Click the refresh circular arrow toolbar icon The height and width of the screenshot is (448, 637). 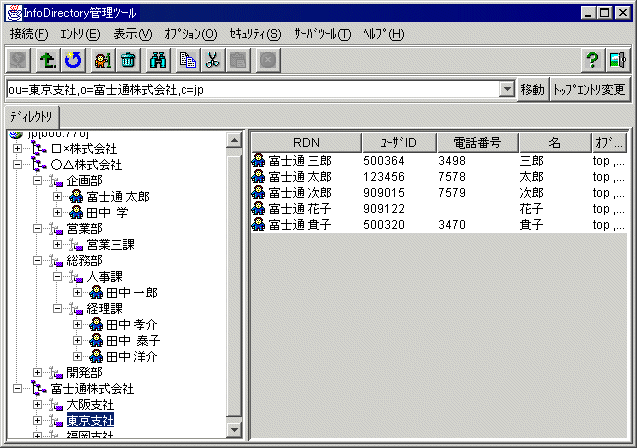73,61
